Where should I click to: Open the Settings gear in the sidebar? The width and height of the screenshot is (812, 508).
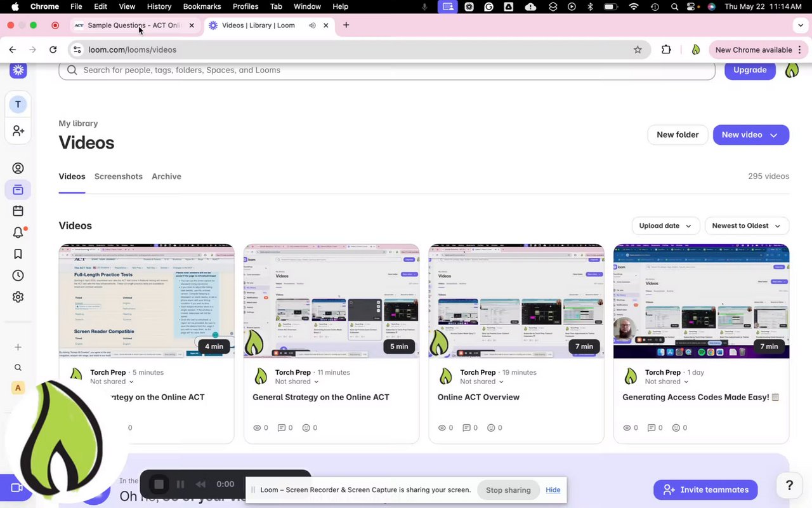[x=18, y=297]
